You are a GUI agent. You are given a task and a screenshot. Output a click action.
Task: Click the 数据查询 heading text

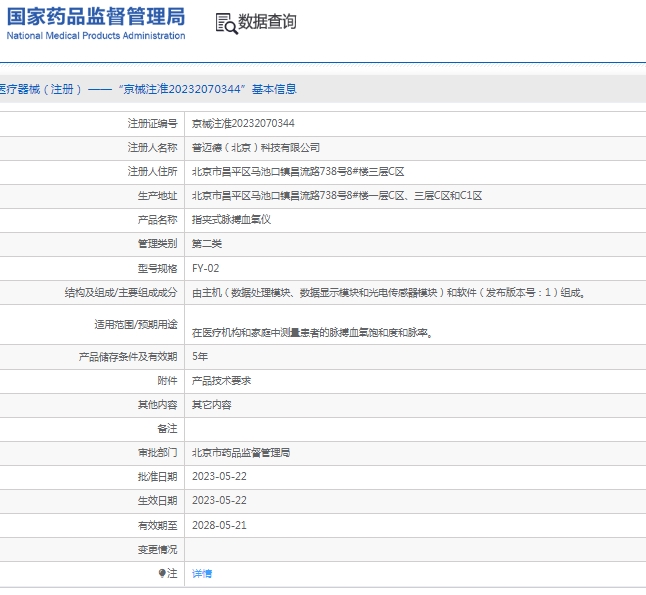267,21
